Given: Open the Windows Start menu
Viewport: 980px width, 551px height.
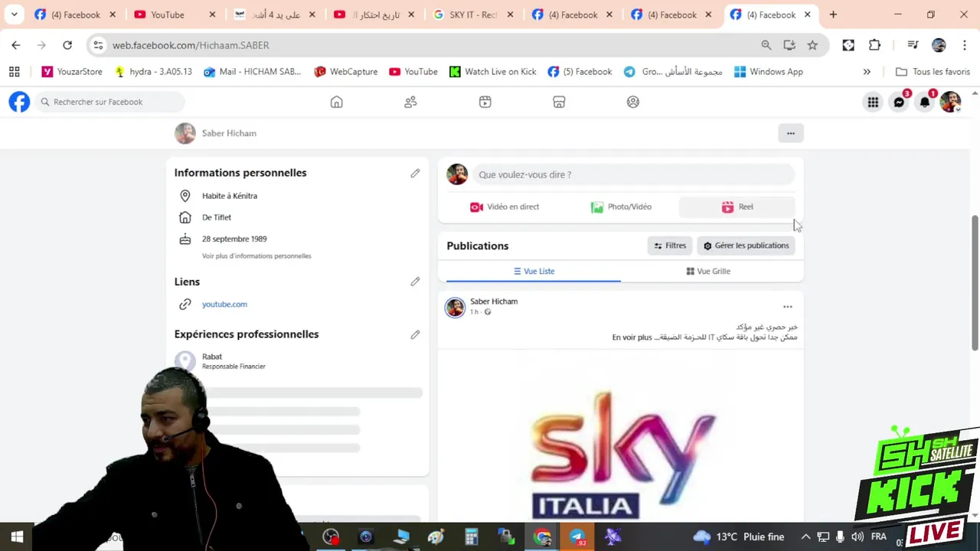Looking at the screenshot, I should click(x=17, y=537).
